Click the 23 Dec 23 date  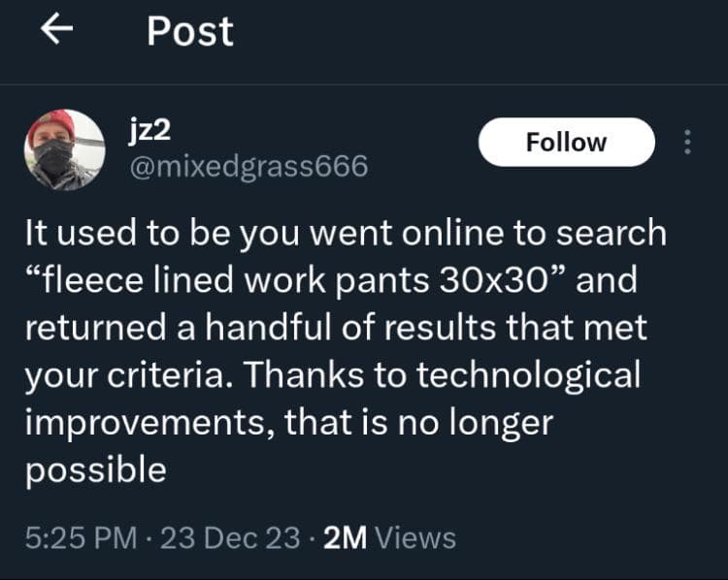pyautogui.click(x=230, y=537)
